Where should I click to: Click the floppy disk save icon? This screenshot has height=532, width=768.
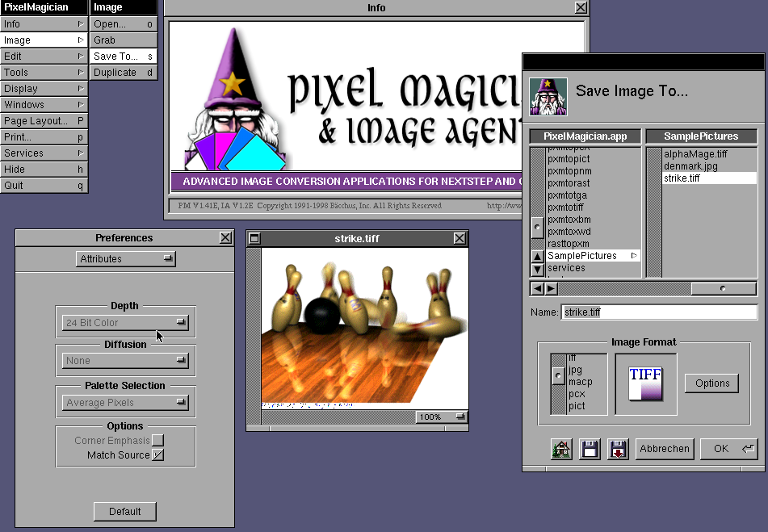coord(590,450)
